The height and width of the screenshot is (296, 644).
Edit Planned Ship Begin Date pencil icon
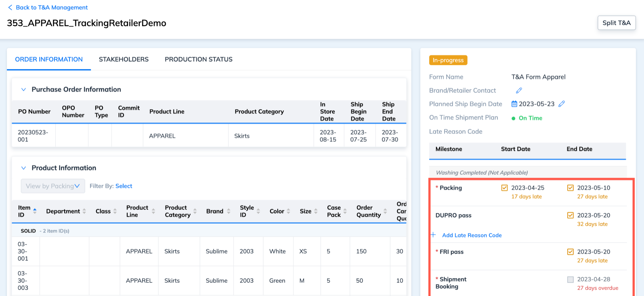tap(562, 104)
